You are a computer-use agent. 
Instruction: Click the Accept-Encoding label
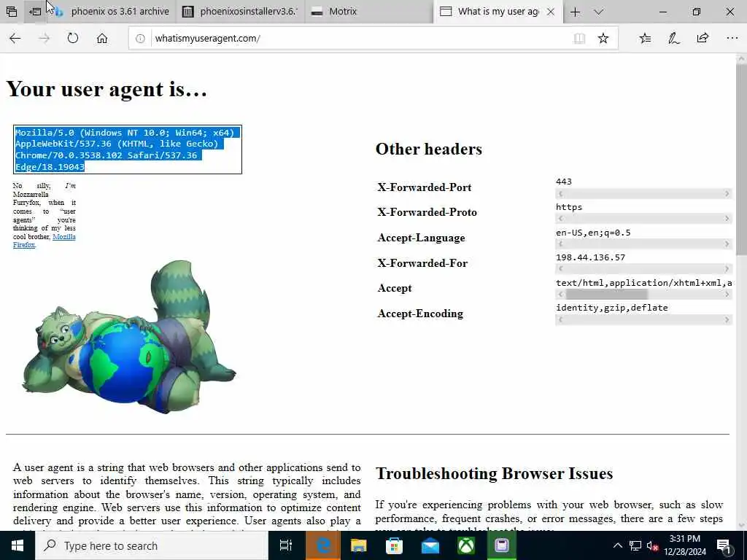tap(420, 314)
